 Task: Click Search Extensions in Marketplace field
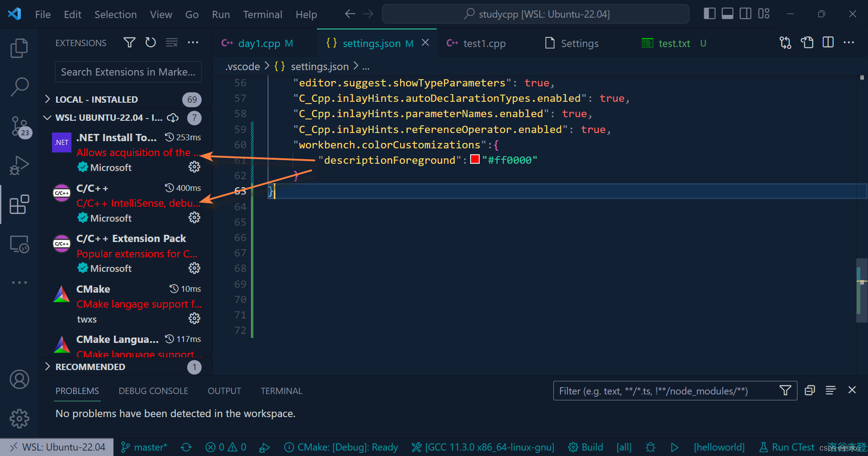[x=128, y=72]
